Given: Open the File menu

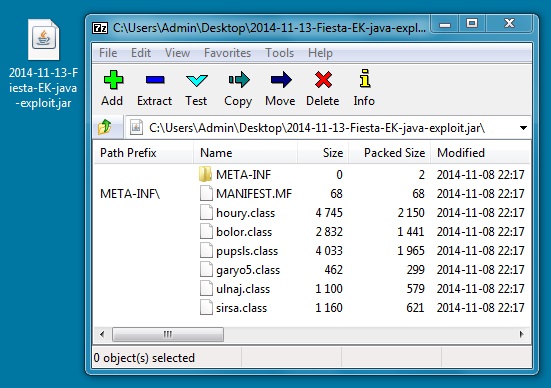Looking at the screenshot, I should click(108, 53).
